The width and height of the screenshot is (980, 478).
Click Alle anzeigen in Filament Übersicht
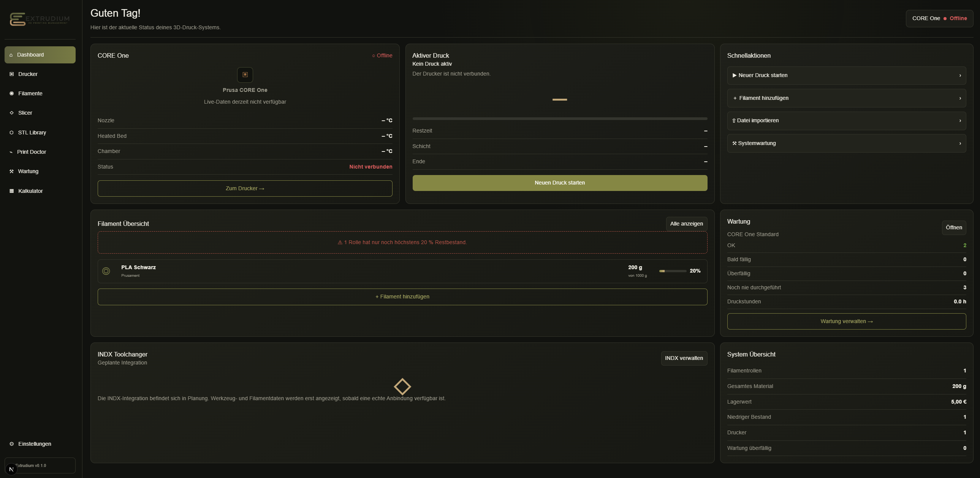click(686, 224)
